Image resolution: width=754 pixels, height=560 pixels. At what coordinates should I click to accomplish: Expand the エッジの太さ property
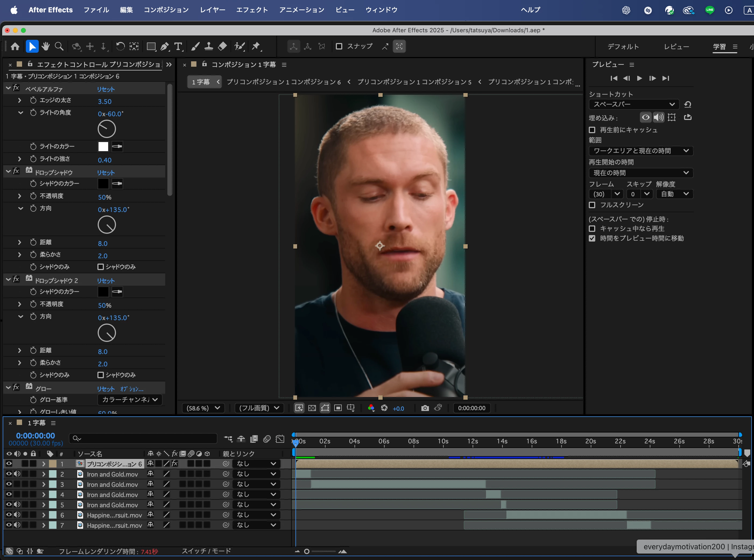coord(20,101)
